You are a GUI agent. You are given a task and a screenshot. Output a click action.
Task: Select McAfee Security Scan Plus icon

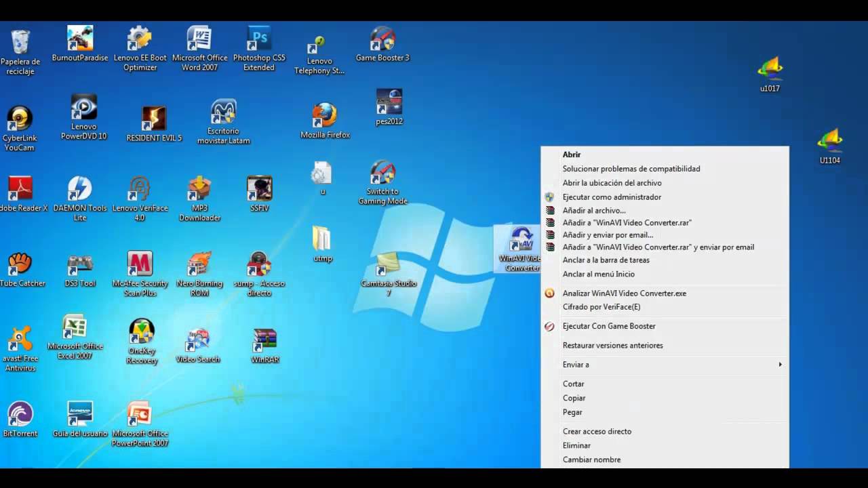point(140,274)
